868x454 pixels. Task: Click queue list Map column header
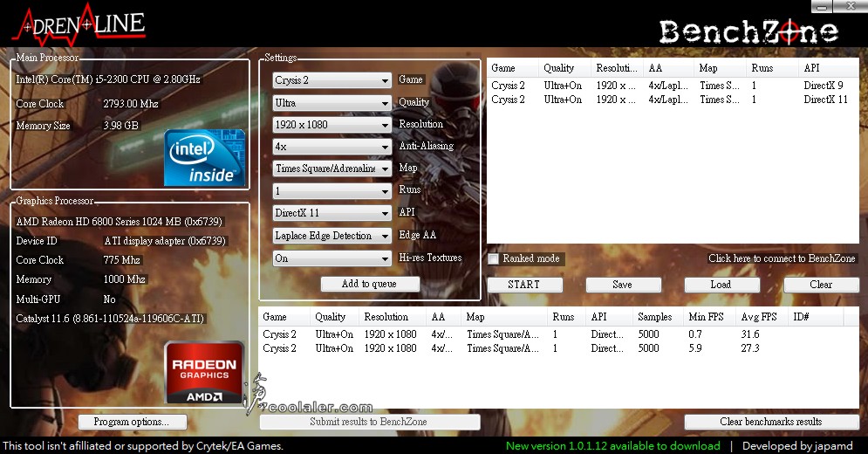tap(719, 68)
